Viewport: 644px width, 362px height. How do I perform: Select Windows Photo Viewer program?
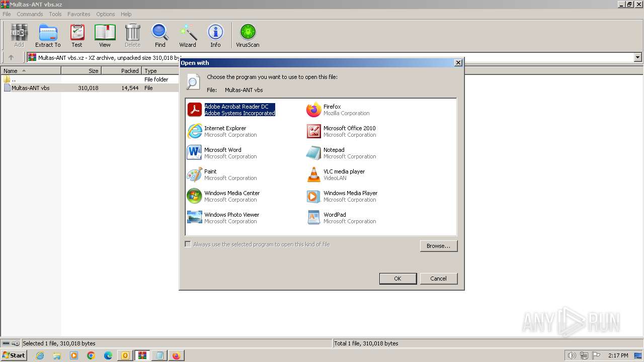coord(223,218)
